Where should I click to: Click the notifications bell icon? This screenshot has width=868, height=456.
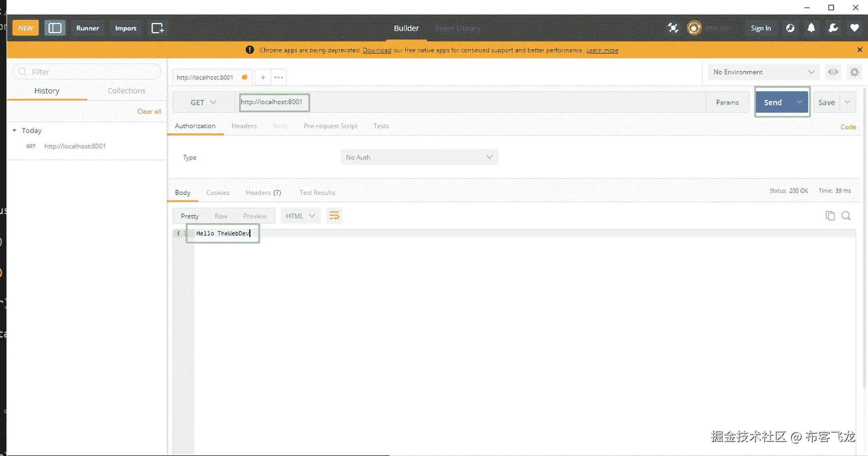click(811, 28)
